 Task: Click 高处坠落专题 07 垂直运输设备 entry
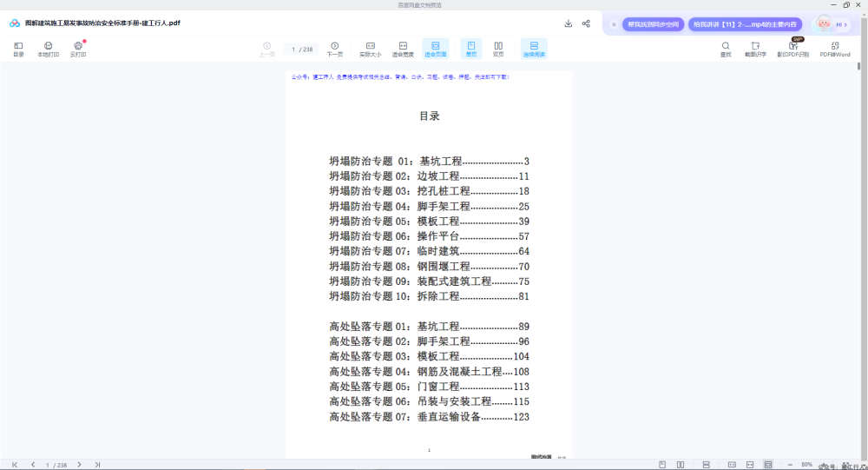point(429,417)
